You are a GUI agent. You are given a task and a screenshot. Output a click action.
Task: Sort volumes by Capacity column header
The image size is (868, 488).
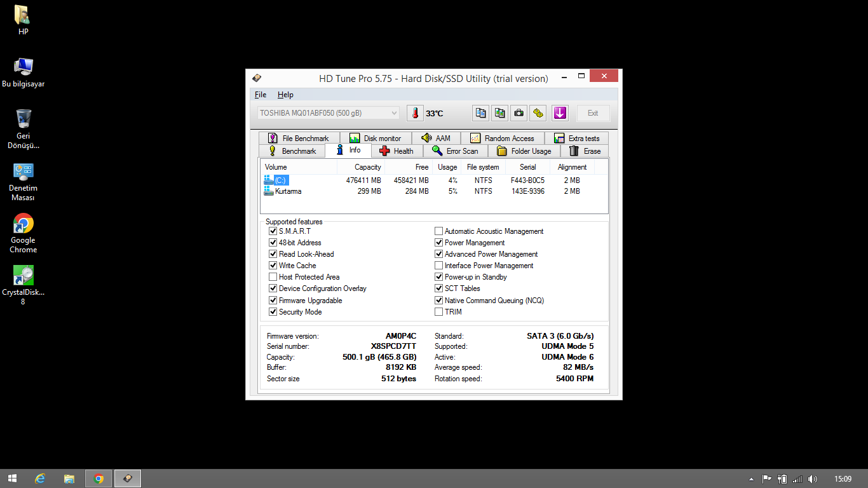(360, 167)
